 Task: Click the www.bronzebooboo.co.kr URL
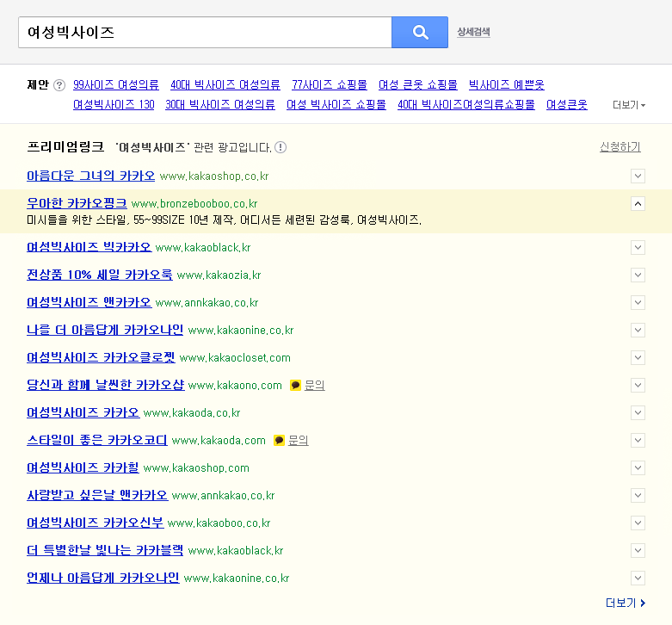tap(194, 204)
